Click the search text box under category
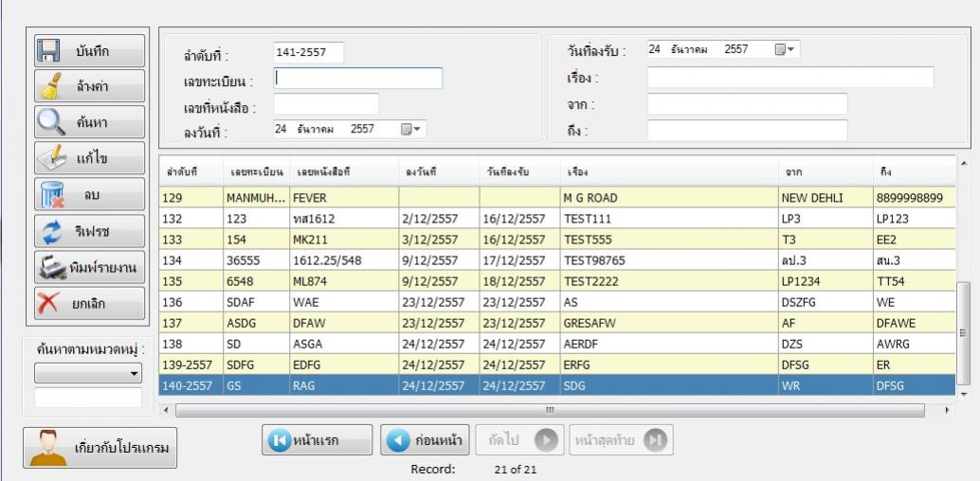This screenshot has height=481, width=980. [88, 398]
